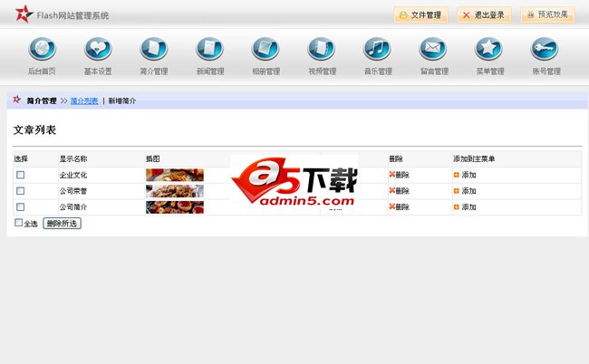Open the 后台首页 globe icon
Screen dimensions: 589x364
pyautogui.click(x=42, y=49)
